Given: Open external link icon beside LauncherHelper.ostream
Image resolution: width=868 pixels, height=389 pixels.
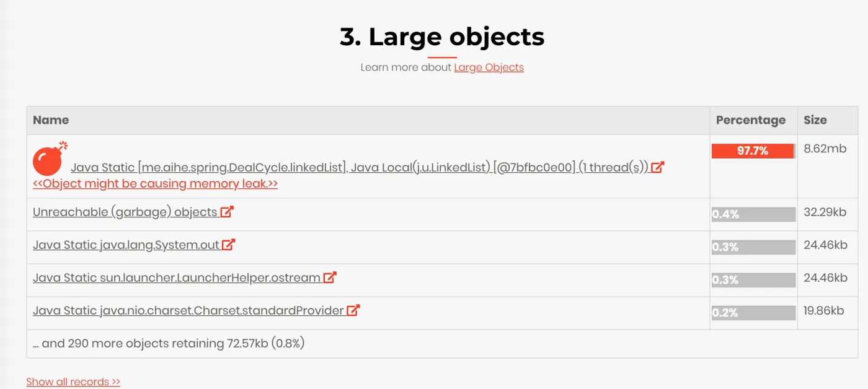Looking at the screenshot, I should 330,278.
